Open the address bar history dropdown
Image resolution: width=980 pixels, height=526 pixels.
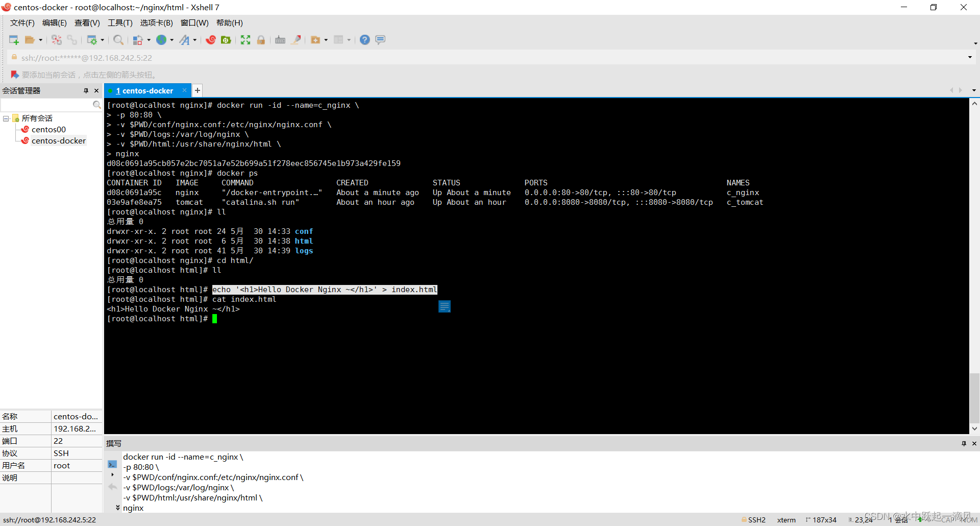tap(970, 57)
